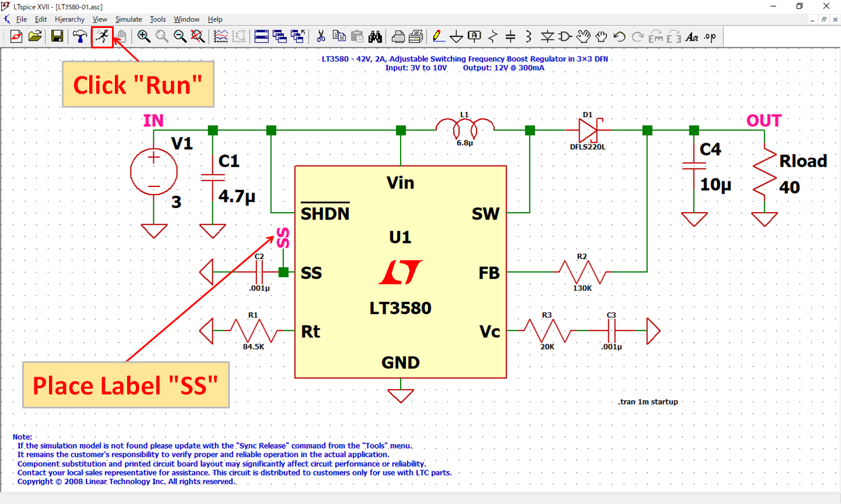Click the waveform autorange icon
The image size is (841, 504).
(221, 37)
